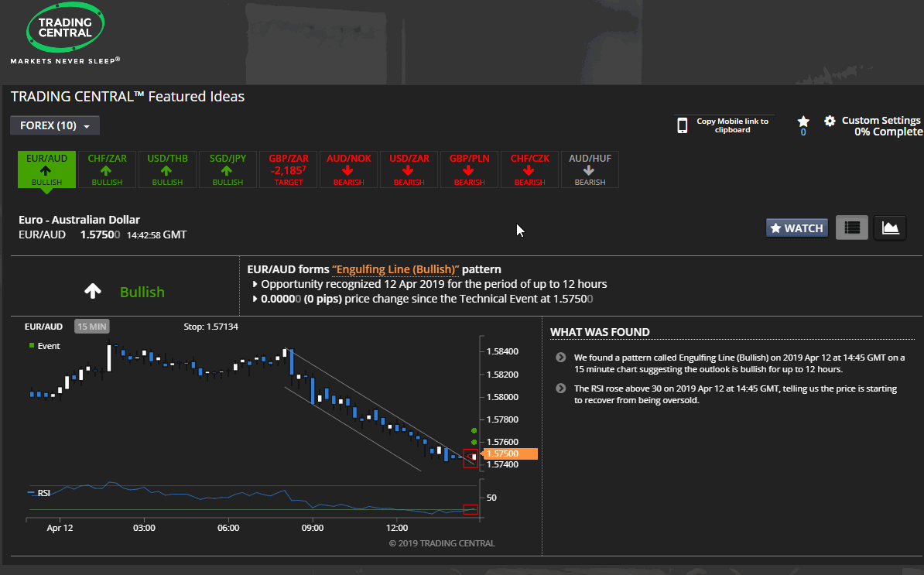This screenshot has height=575, width=924.
Task: Select the CHF/CZK bearish idea tab
Action: click(x=530, y=169)
